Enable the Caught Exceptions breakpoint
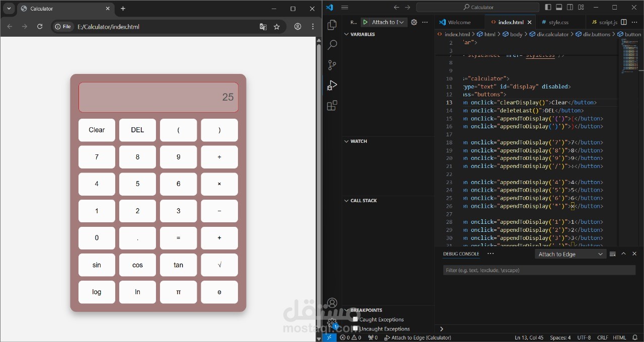The height and width of the screenshot is (342, 644). coord(355,319)
